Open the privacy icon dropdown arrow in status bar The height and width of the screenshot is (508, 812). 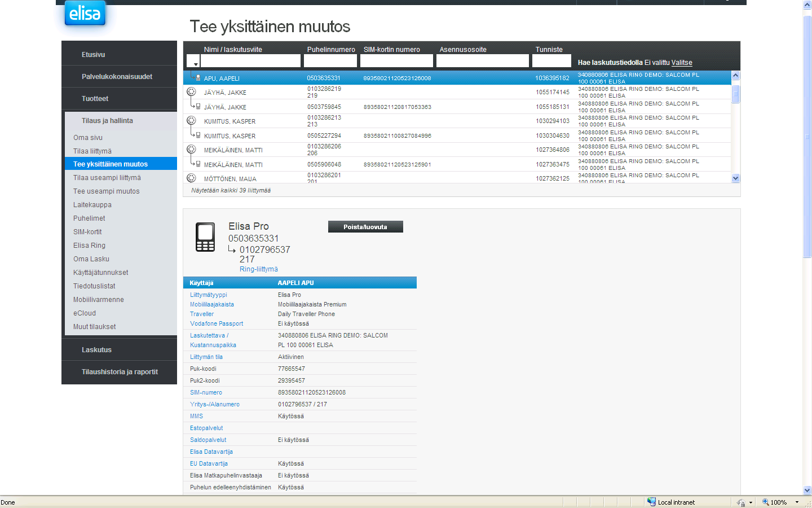(x=751, y=502)
